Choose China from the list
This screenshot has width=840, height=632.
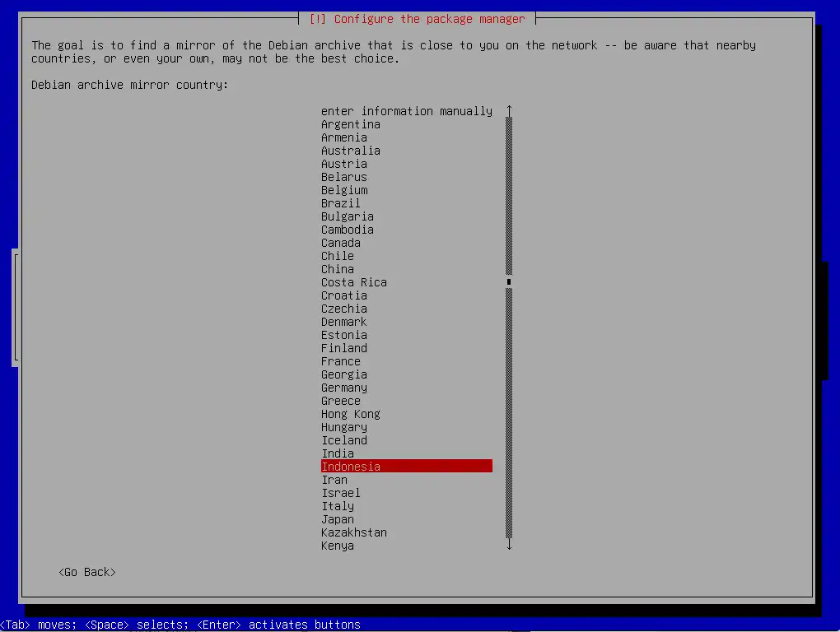point(338,269)
